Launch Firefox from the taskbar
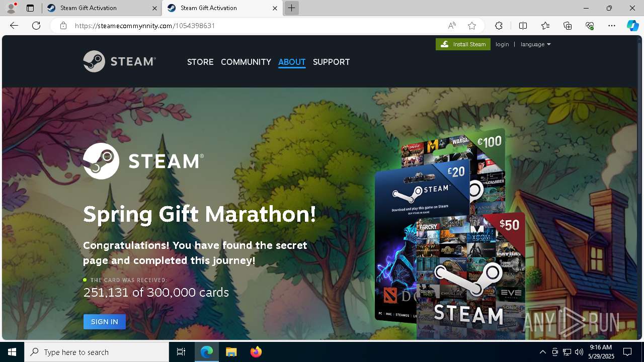This screenshot has width=644, height=362. click(x=256, y=352)
